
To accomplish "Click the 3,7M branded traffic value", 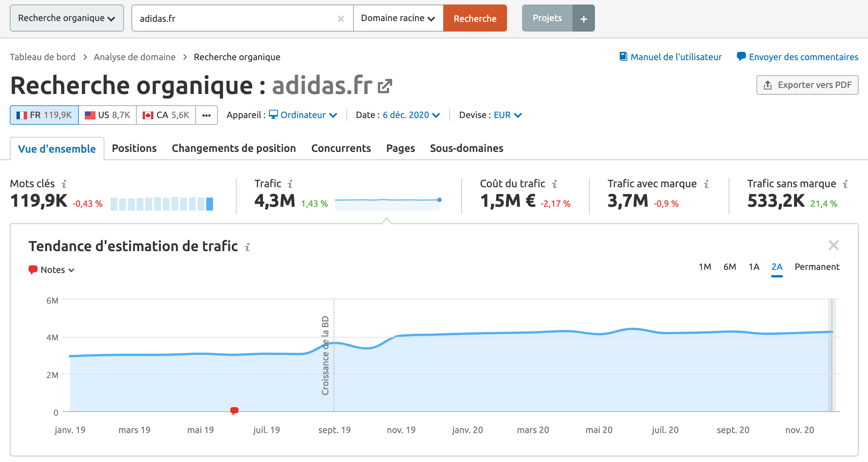I will coord(628,201).
